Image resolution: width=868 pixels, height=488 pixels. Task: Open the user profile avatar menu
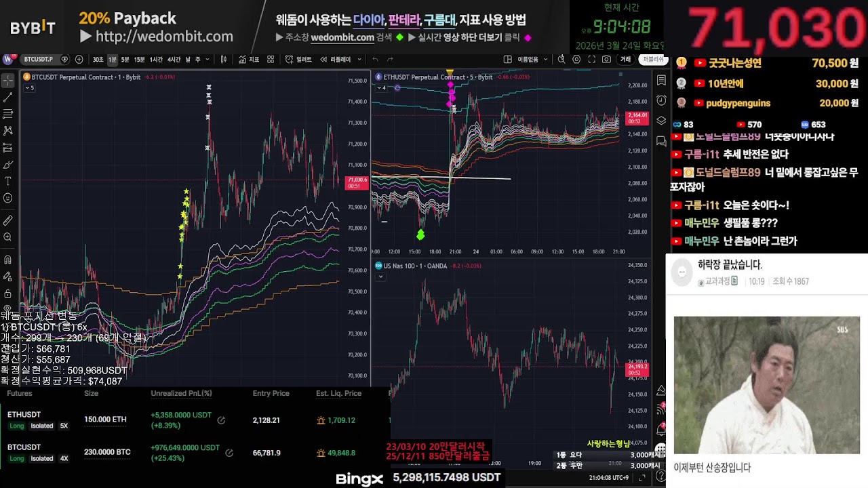8,59
